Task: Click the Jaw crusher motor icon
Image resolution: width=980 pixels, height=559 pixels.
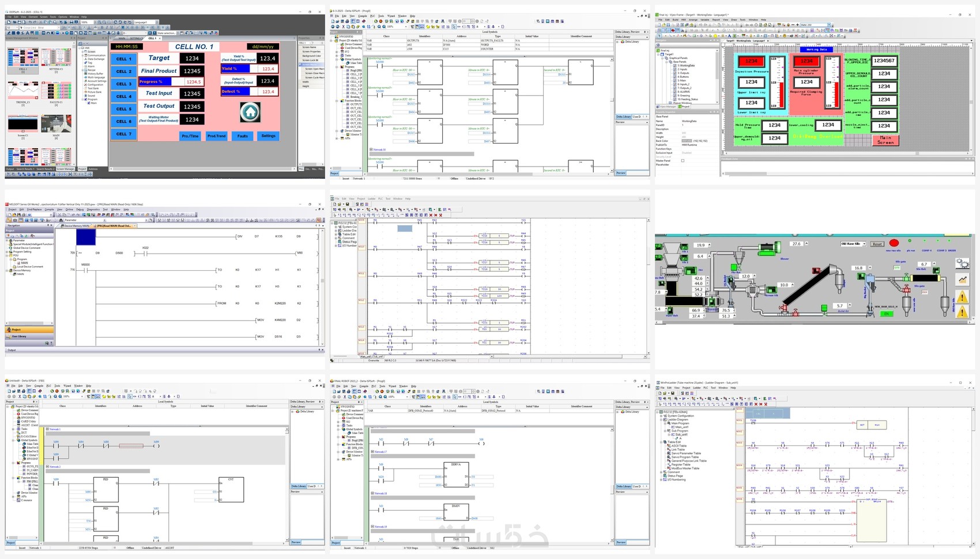Action: coord(689,270)
